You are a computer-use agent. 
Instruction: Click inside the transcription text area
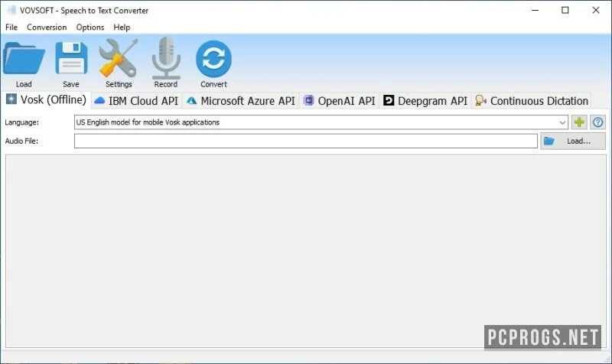coord(305,251)
